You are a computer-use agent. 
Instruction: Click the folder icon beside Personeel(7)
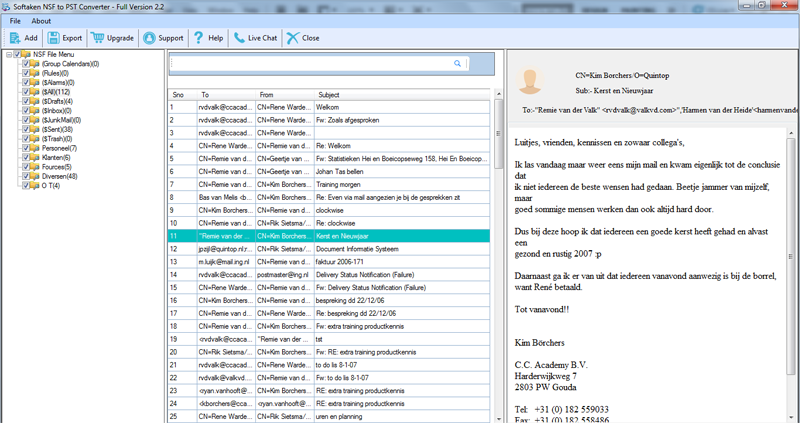tap(35, 148)
